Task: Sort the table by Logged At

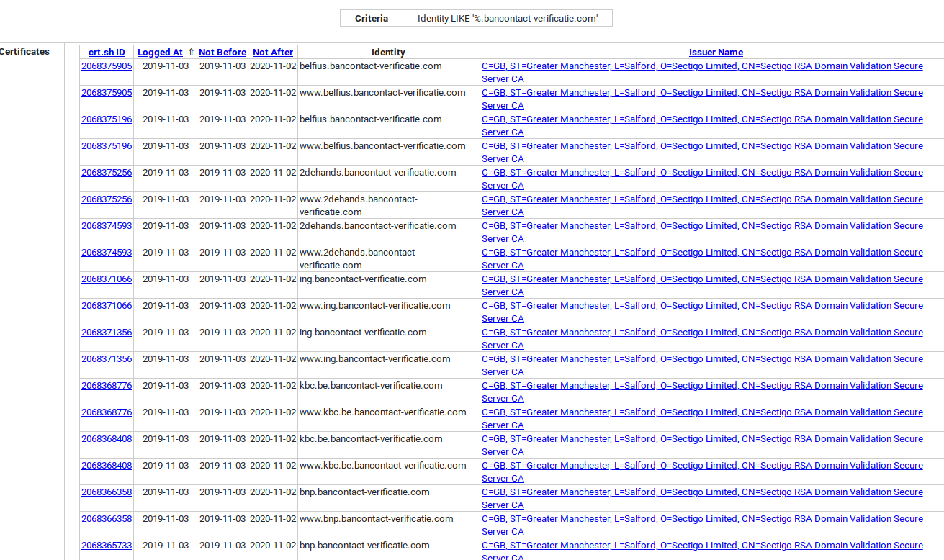Action: [160, 53]
